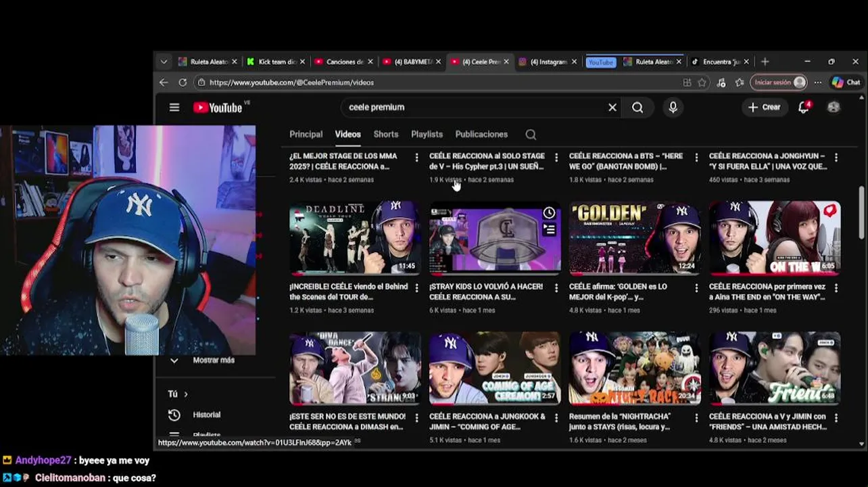The width and height of the screenshot is (868, 487).
Task: Open options for V solo stage video
Action: point(556,158)
